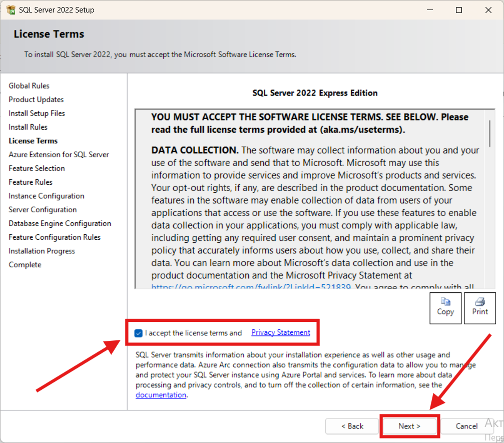Image resolution: width=504 pixels, height=443 pixels.
Task: Cancel the SQL Server setup
Action: (466, 426)
